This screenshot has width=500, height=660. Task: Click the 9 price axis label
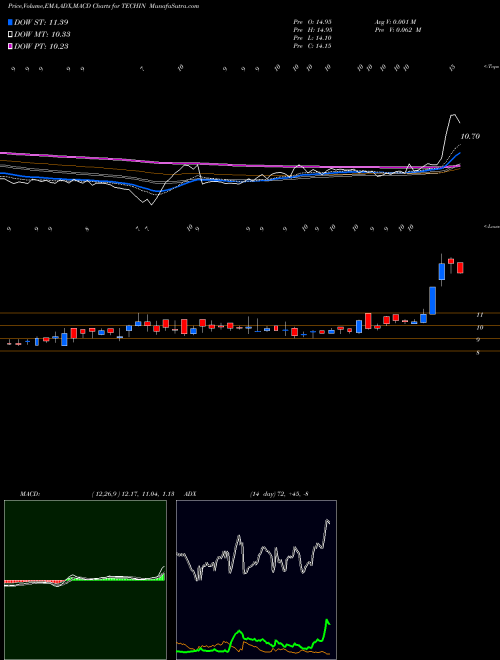coord(478,340)
